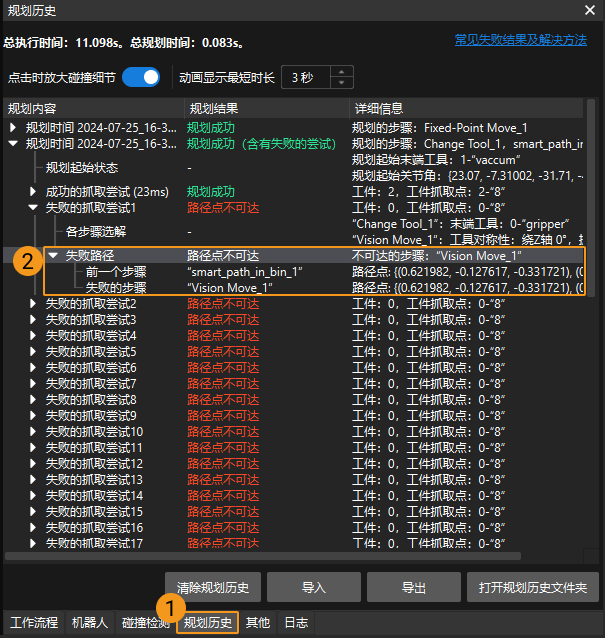This screenshot has height=638, width=605.
Task: Click 规划成功（含有失败的尝试） result text
Action: pos(262,144)
